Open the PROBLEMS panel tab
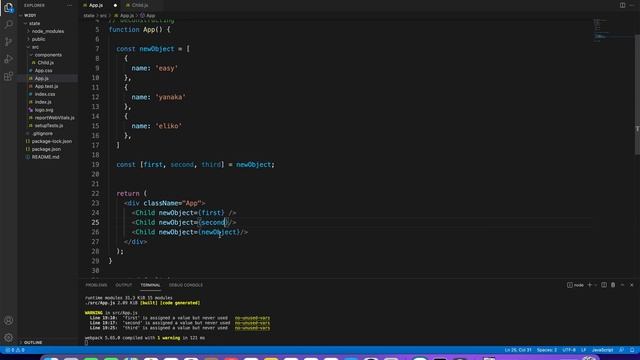This screenshot has width=640, height=360. [96, 285]
